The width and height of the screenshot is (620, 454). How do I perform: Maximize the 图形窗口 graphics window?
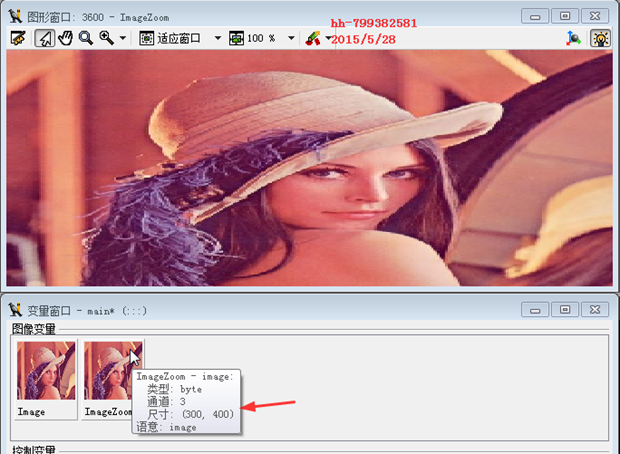click(565, 16)
